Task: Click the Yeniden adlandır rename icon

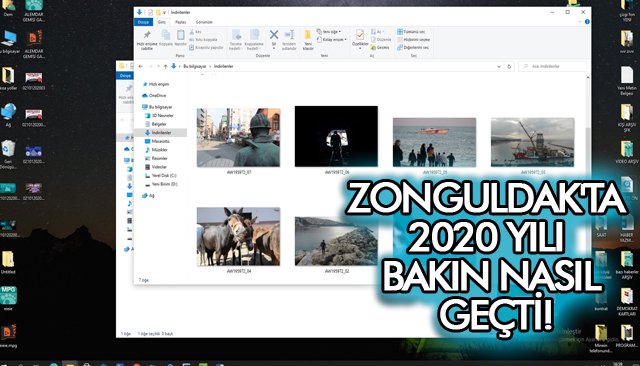Action: click(289, 35)
